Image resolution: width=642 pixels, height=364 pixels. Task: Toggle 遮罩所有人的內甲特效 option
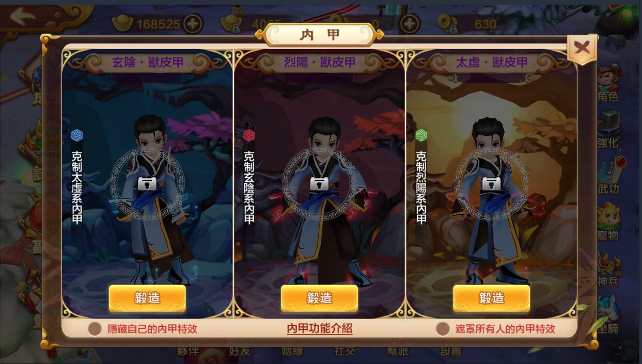pyautogui.click(x=443, y=329)
